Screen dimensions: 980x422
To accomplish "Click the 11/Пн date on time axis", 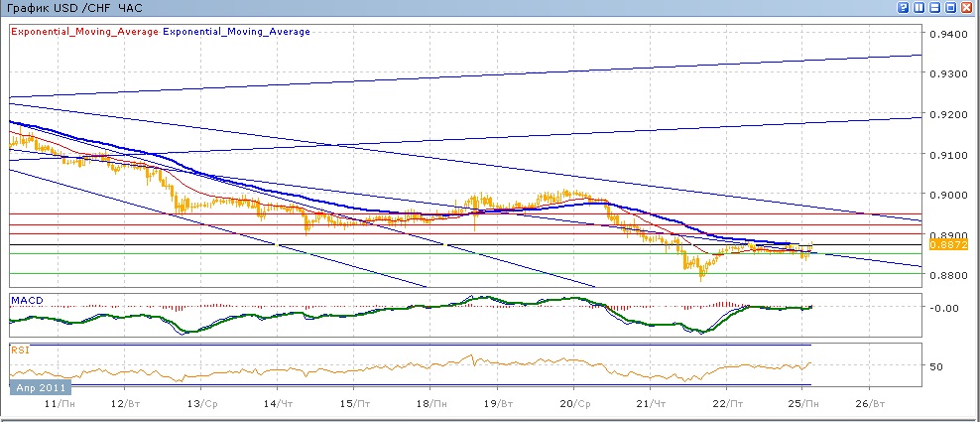I will tap(59, 404).
